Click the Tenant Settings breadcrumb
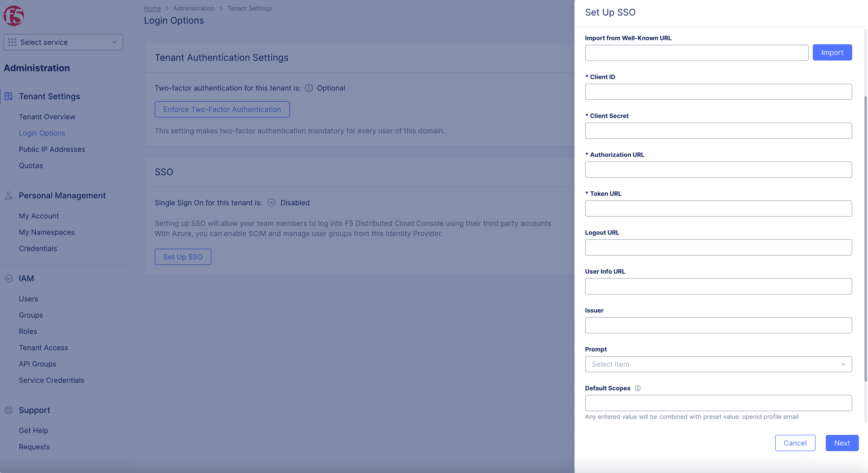 pyautogui.click(x=250, y=8)
